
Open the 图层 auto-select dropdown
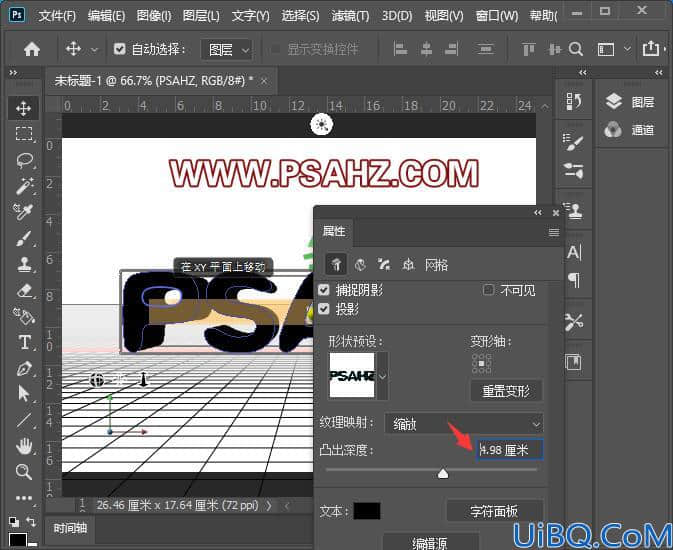[226, 50]
